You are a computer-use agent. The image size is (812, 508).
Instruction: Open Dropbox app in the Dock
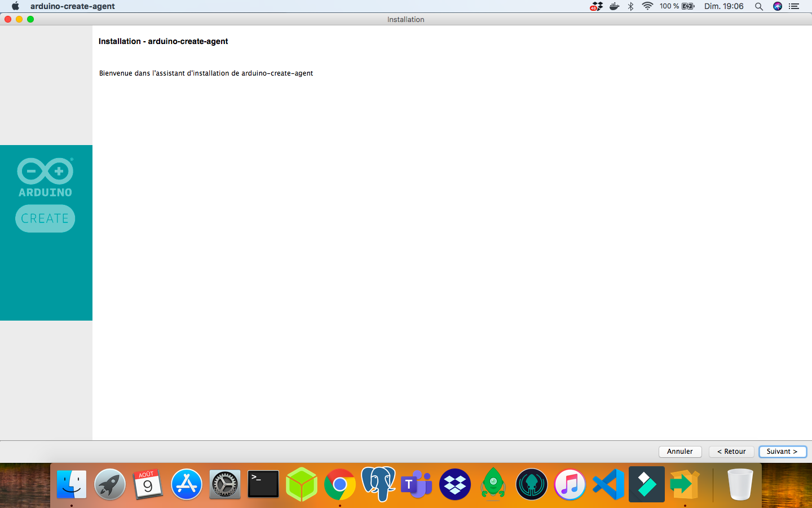pos(455,484)
